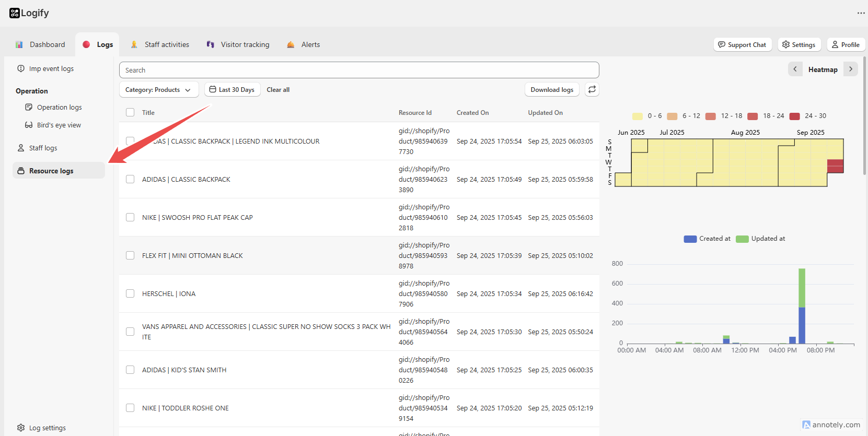Toggle the 12 - 18 heatmap legend swatch

tap(710, 116)
